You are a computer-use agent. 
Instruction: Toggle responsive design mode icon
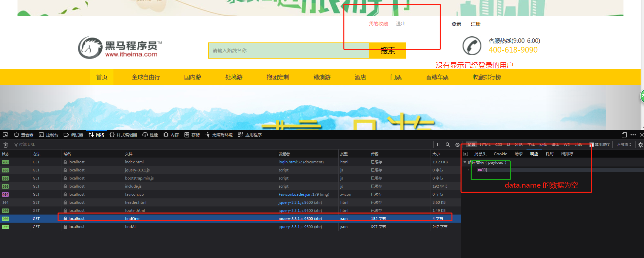pos(624,135)
